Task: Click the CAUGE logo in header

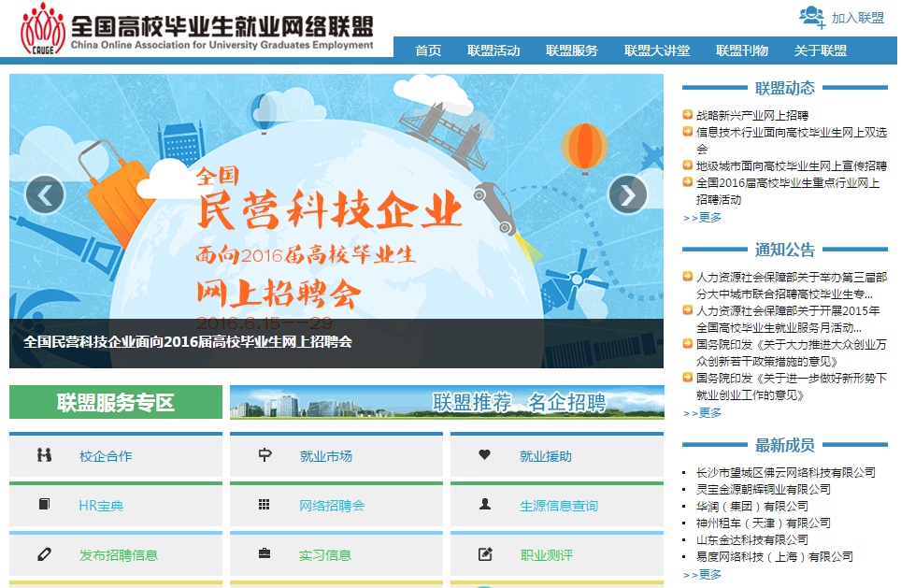Action: [42, 29]
